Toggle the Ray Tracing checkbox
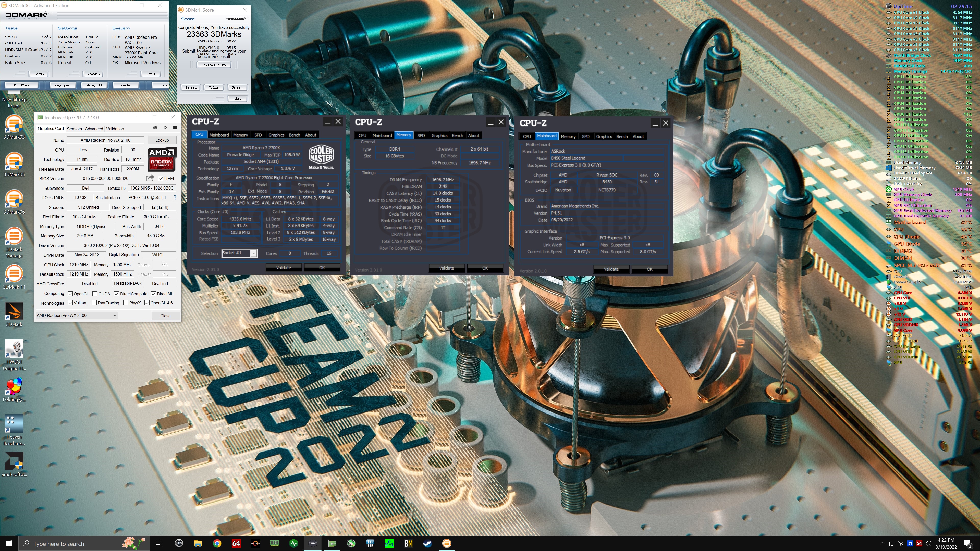Screen dimensions: 980x551 click(x=94, y=303)
